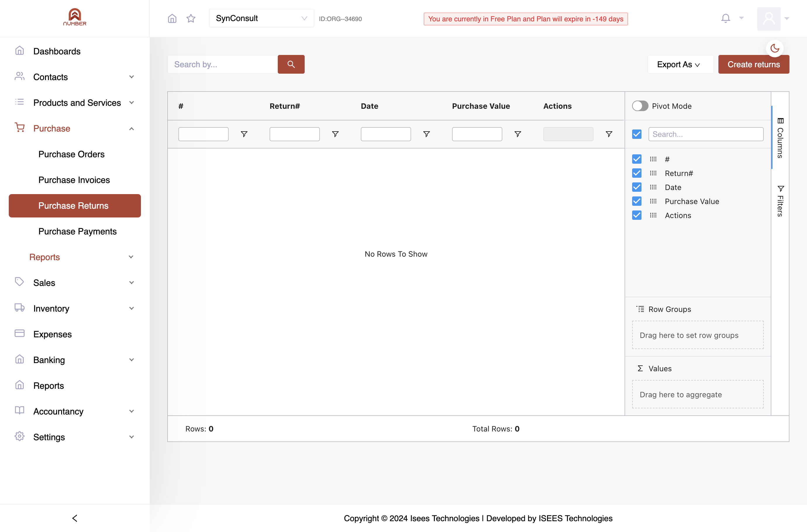
Task: Toggle dark mode moon icon
Action: coord(775,48)
